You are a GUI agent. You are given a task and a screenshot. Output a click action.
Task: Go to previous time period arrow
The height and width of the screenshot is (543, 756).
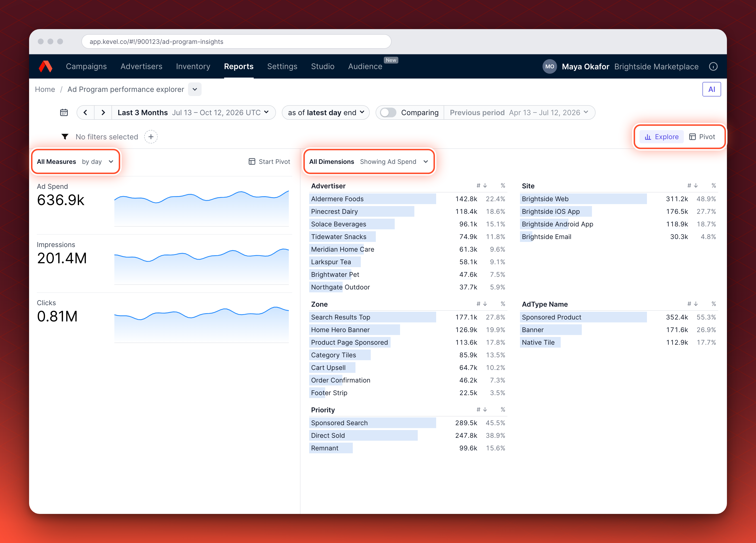85,112
